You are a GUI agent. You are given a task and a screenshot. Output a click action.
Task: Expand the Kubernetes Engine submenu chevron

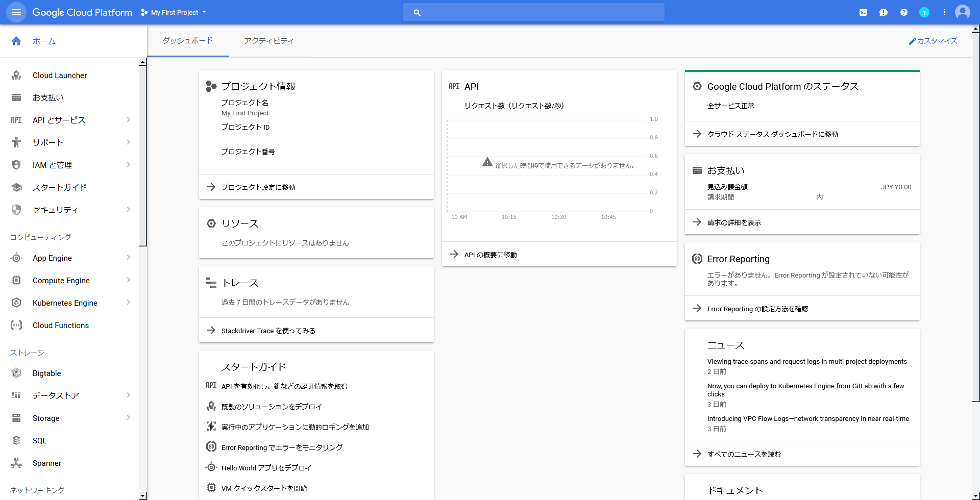click(x=129, y=302)
